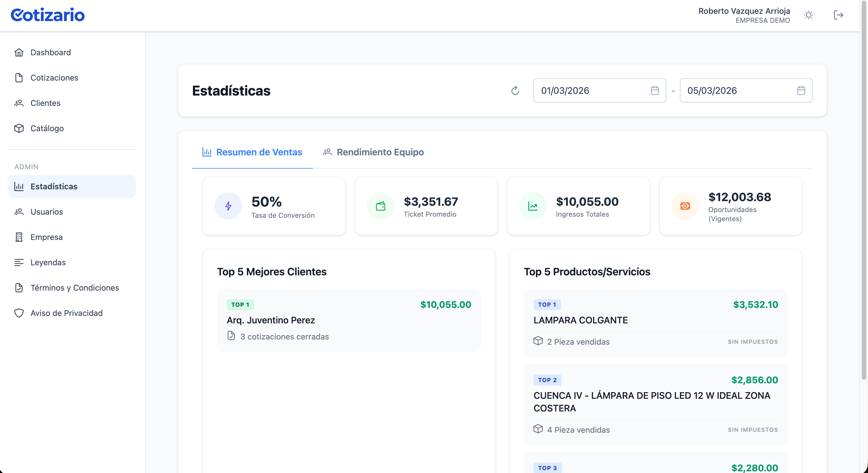Screen dimensions: 868x473
Task: Click the Aviso de Privacidad shield icon
Action: [x=19, y=313]
